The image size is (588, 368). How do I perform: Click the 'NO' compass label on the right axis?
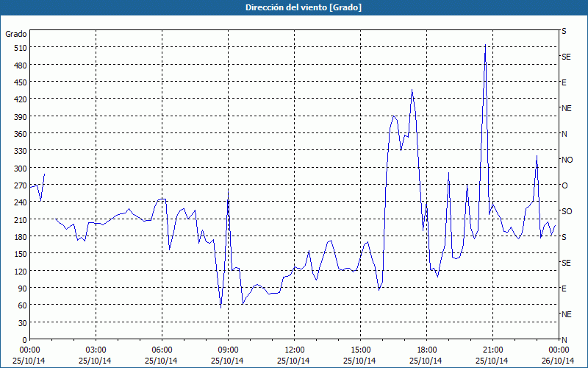(567, 160)
